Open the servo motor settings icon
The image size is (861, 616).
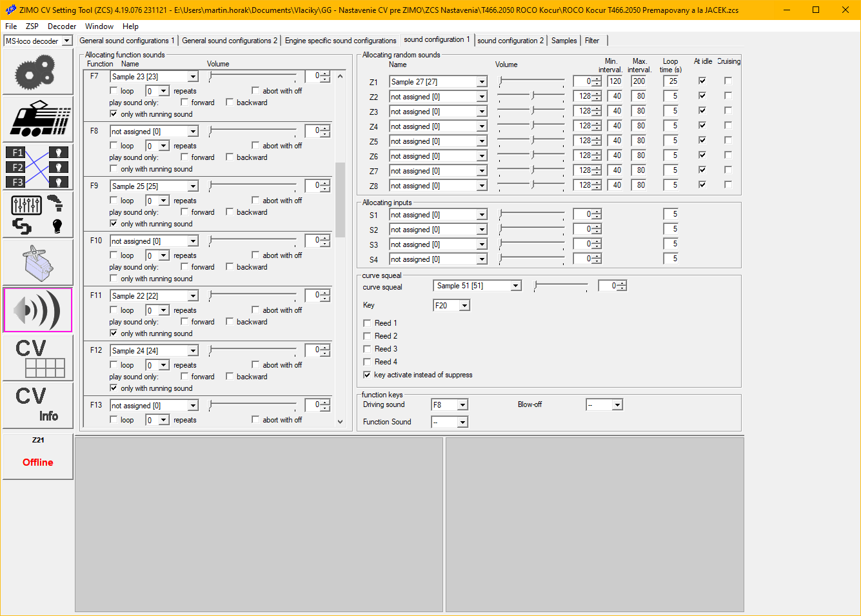[37, 263]
